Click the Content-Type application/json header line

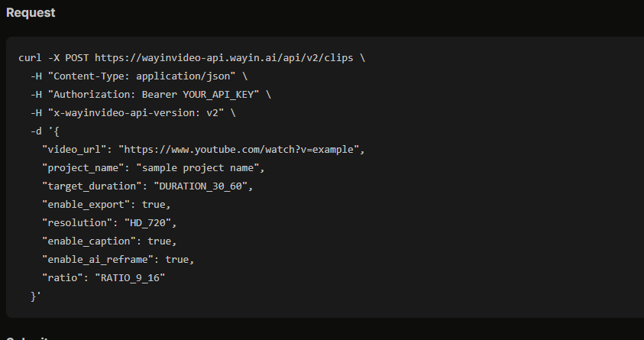coord(139,76)
